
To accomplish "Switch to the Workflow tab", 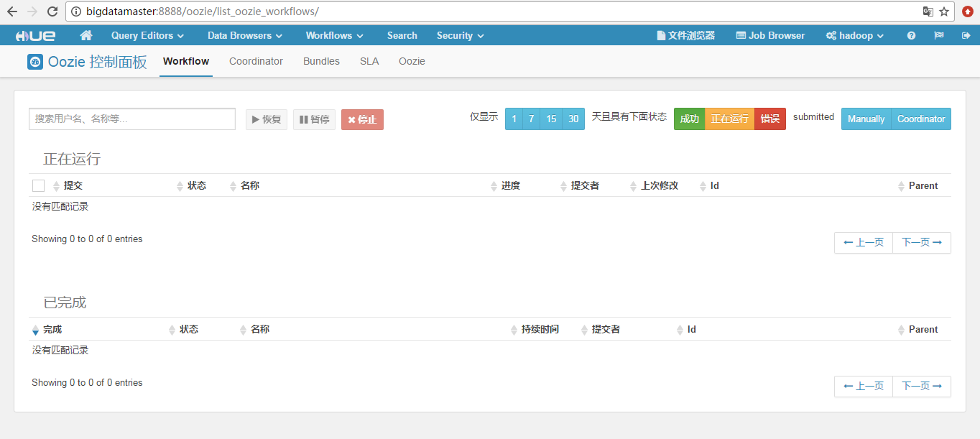I will coord(186,61).
